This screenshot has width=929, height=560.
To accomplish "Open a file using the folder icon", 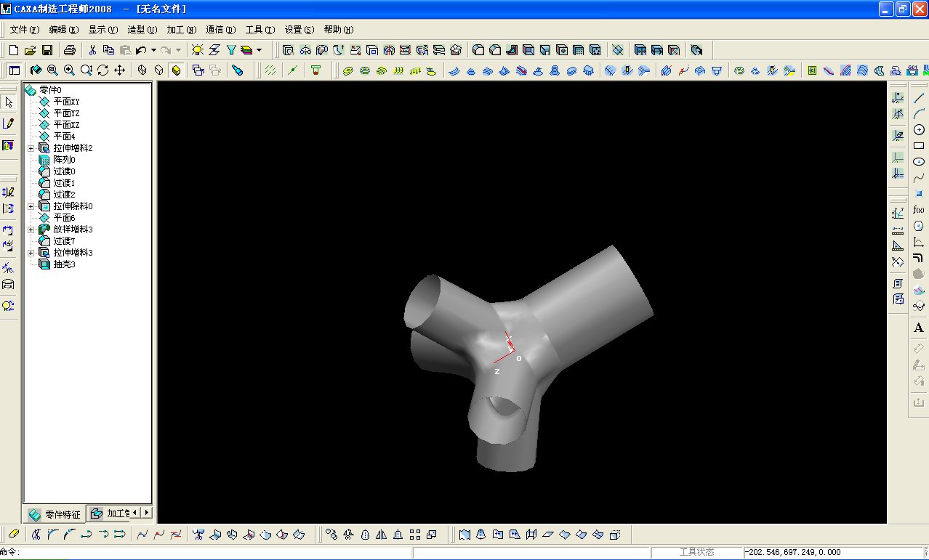I will click(x=30, y=50).
